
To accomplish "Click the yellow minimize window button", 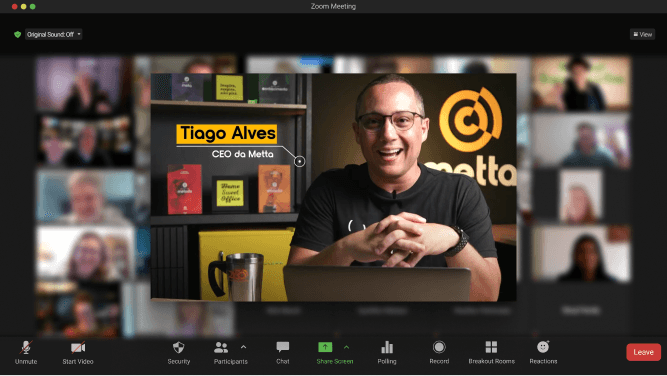I will pyautogui.click(x=23, y=6).
